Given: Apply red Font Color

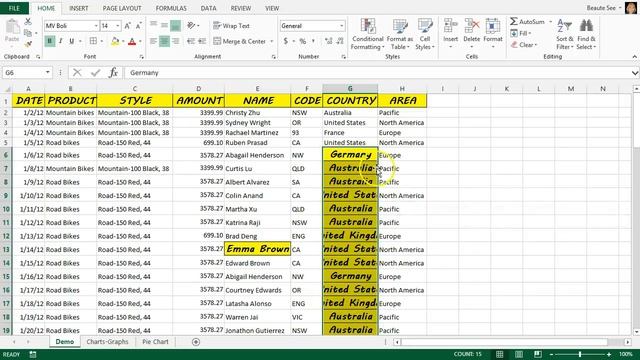Looking at the screenshot, I should 132,41.
